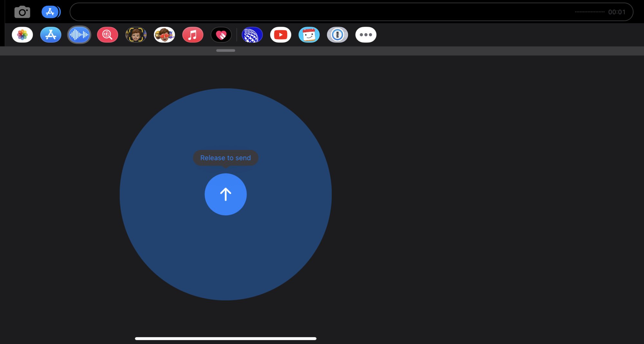
Task: Open the Memoji Stickers app icon
Action: (164, 35)
